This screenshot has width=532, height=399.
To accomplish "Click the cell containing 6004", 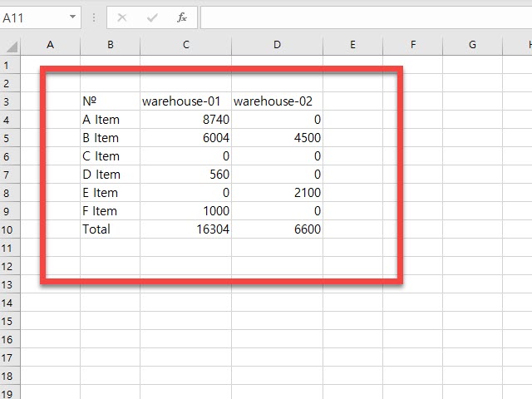I will 186,138.
